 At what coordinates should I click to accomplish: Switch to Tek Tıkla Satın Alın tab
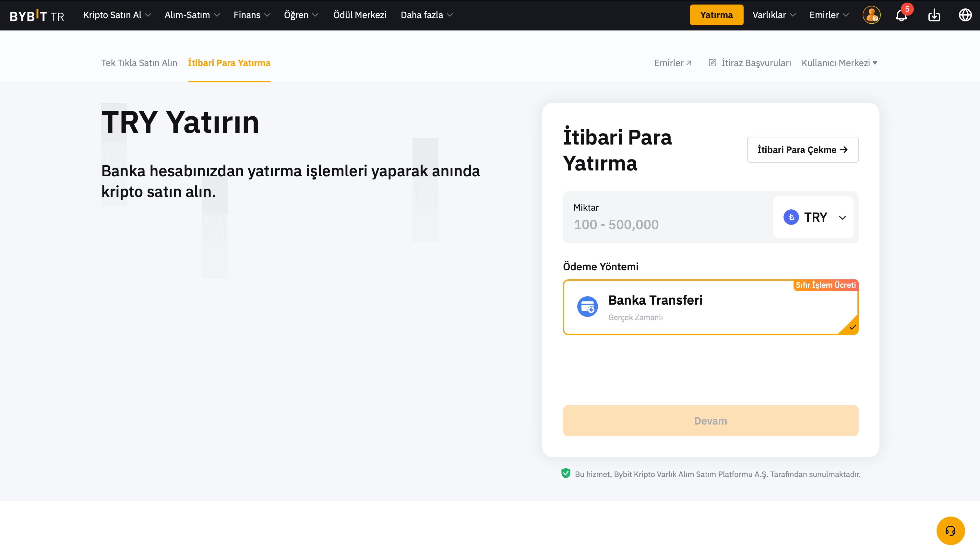pos(139,63)
